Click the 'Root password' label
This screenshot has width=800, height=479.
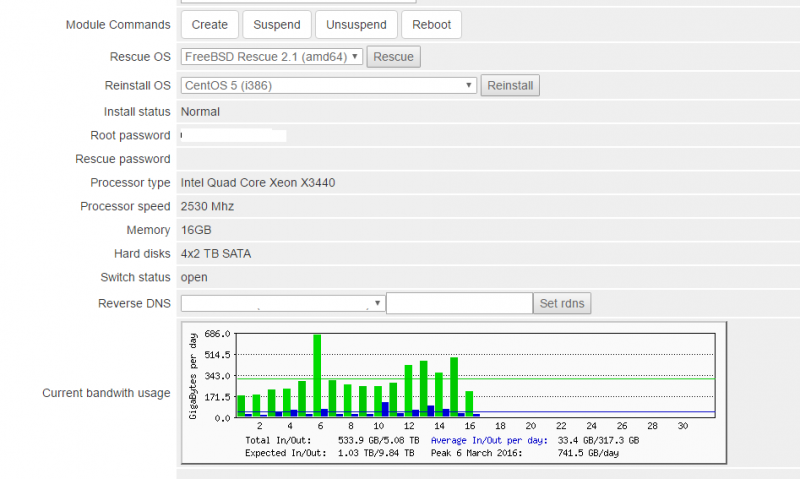pyautogui.click(x=130, y=135)
